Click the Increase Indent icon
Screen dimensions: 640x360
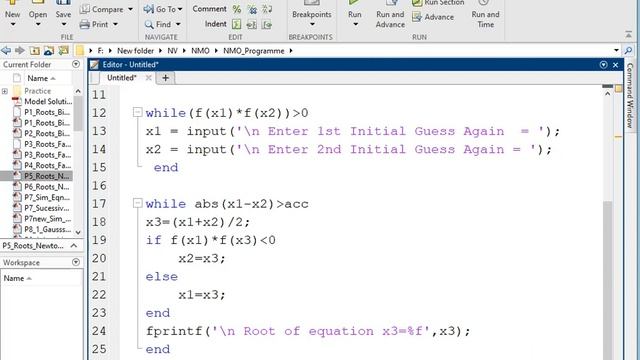click(x=252, y=24)
